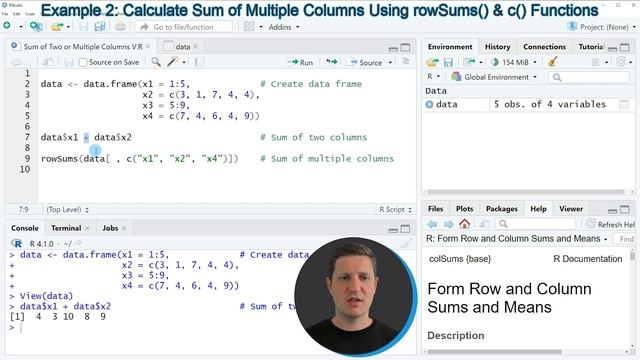Open Project (None) dropdown
Viewport: 640px width, 360px height.
pyautogui.click(x=602, y=27)
